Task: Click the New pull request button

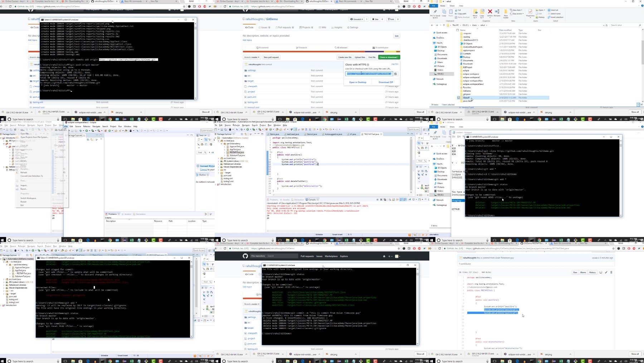Action: pos(271,57)
